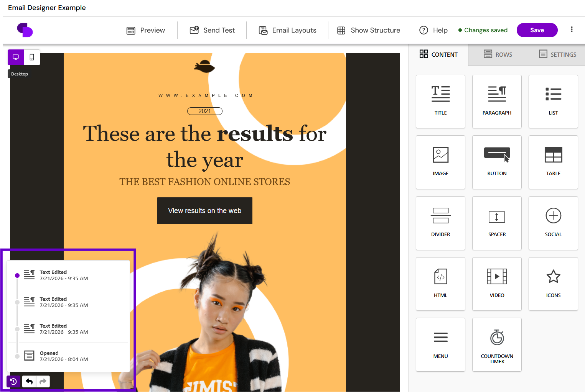The image size is (585, 392).
Task: Click the View results on the web button
Action: pyautogui.click(x=205, y=211)
